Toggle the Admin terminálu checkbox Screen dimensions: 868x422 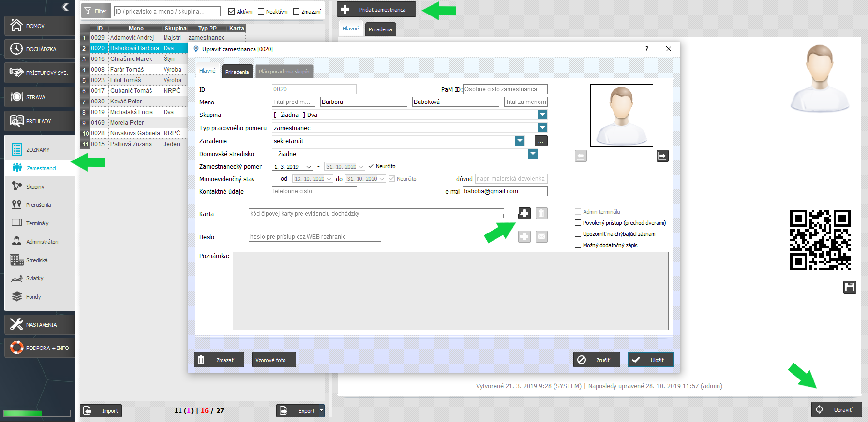point(578,212)
